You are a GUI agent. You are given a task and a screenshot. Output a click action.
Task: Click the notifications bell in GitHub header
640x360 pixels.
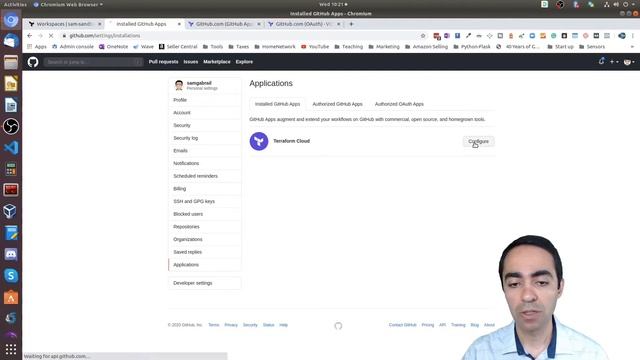pos(601,61)
